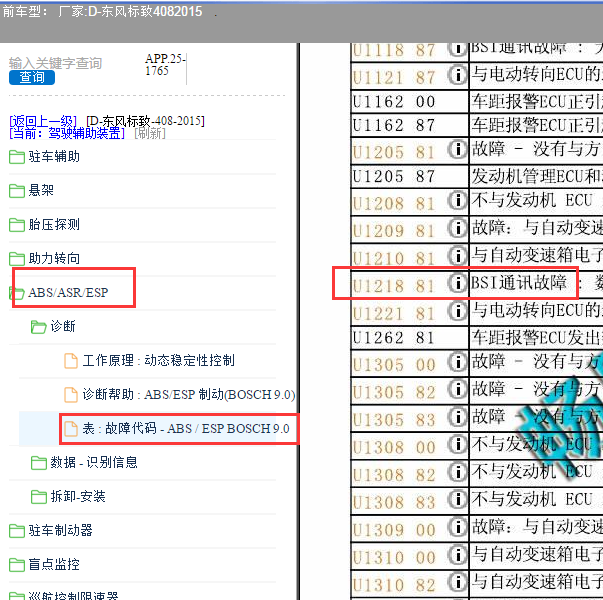Select fault code U1218 81

point(394,286)
